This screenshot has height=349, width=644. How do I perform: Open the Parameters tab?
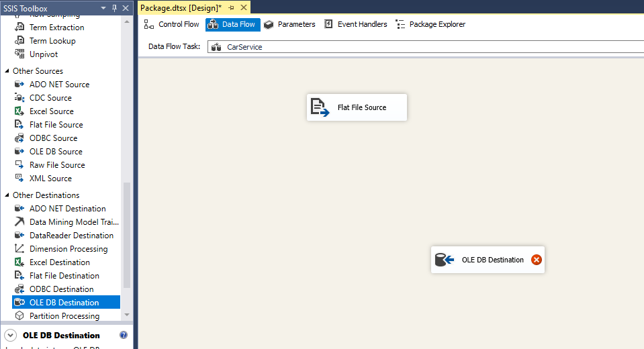289,24
